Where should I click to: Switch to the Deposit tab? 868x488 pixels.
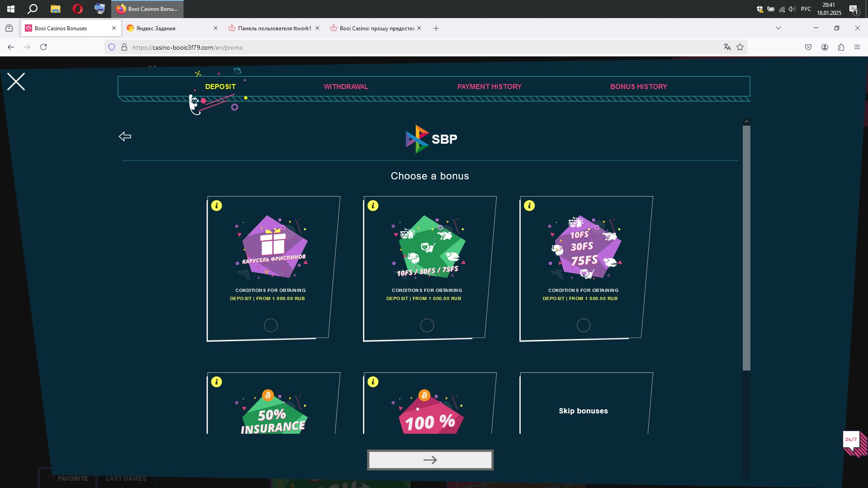tap(221, 87)
